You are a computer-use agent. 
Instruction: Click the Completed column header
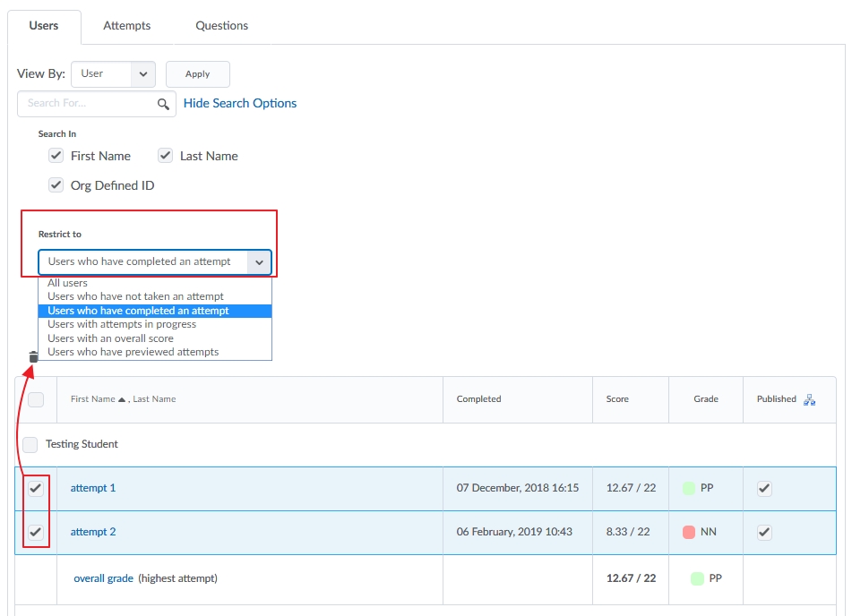click(x=478, y=399)
